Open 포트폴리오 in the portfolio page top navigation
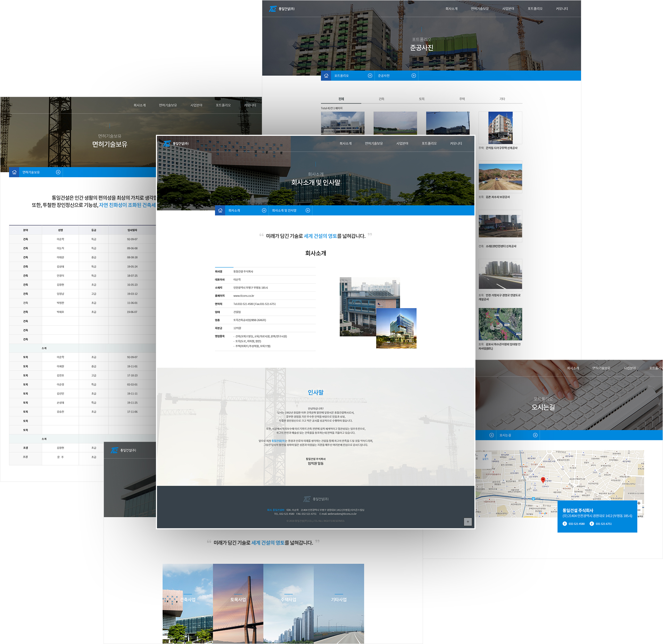This screenshot has height=644, width=663. 535,9
